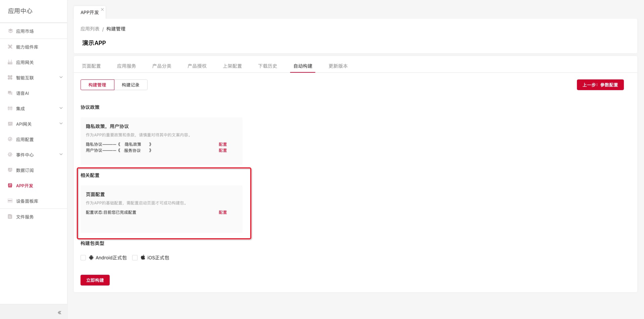Viewport: 644px width, 319px height.
Task: Close the APP开发 tab
Action: pyautogui.click(x=102, y=10)
